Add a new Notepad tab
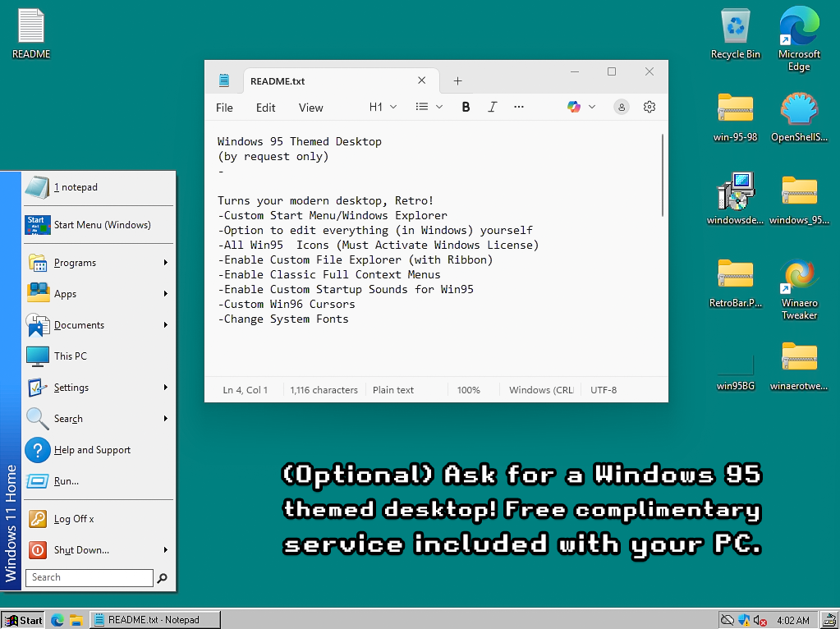 [x=457, y=81]
